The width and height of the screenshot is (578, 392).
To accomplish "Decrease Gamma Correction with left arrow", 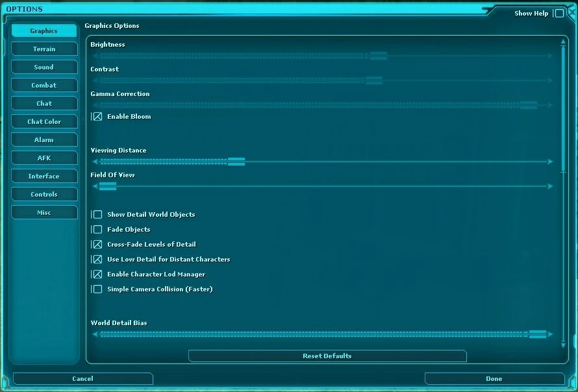I will pyautogui.click(x=95, y=105).
